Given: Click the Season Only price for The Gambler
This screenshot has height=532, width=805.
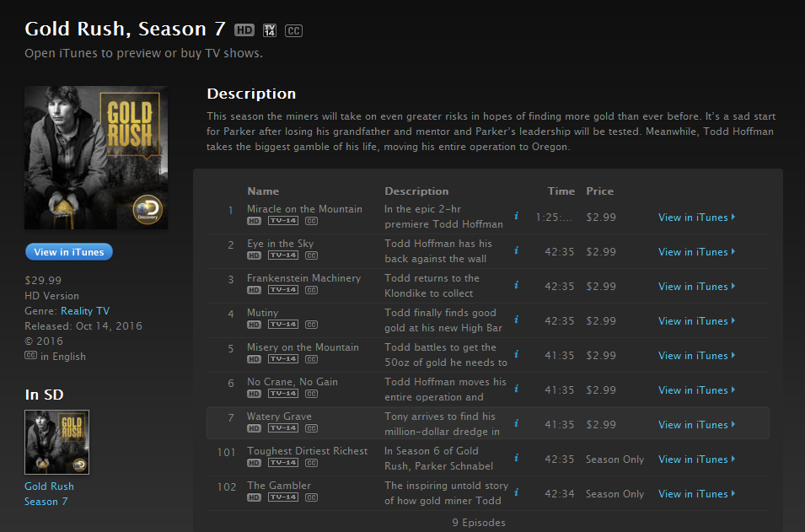Looking at the screenshot, I should click(x=614, y=493).
